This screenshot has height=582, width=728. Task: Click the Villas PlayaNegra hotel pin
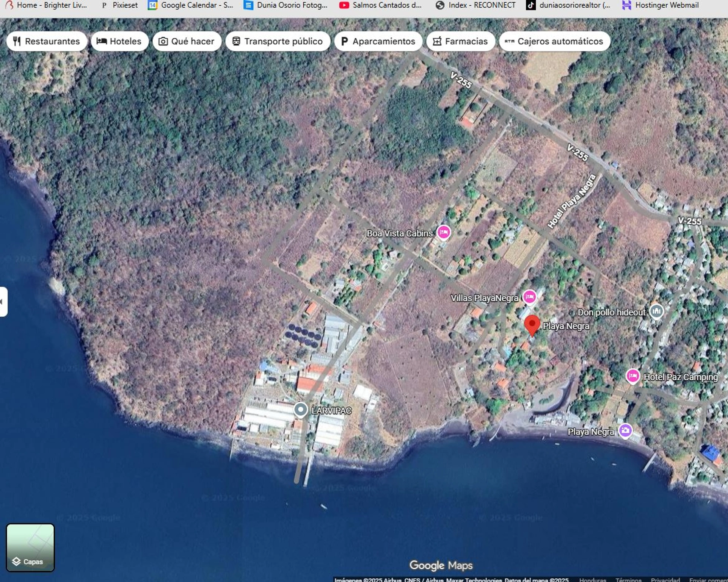click(529, 297)
